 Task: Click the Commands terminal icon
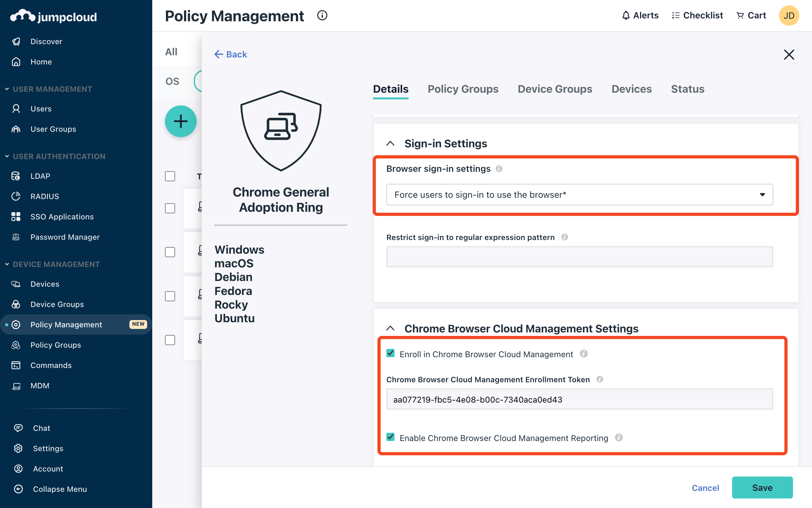[16, 365]
